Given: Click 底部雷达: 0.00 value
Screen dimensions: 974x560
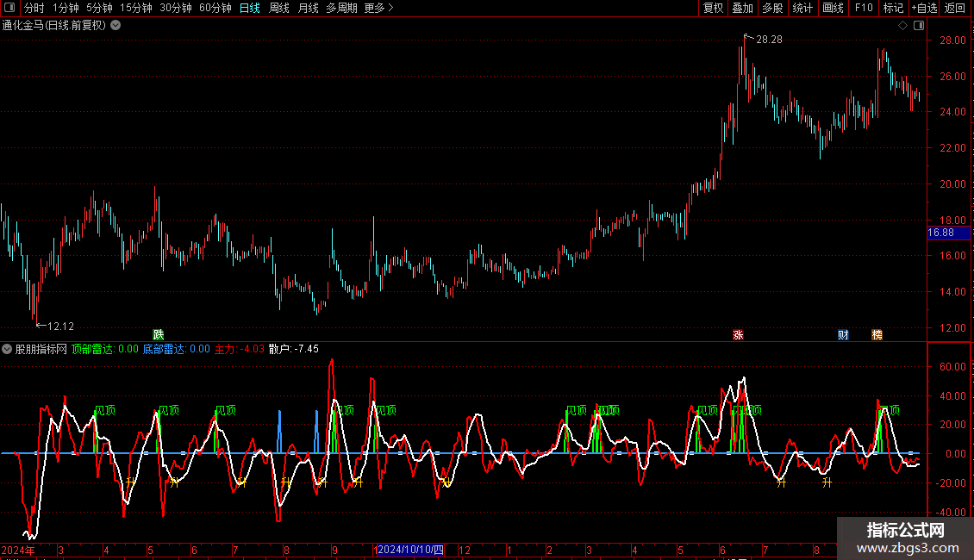Looking at the screenshot, I should (x=177, y=349).
